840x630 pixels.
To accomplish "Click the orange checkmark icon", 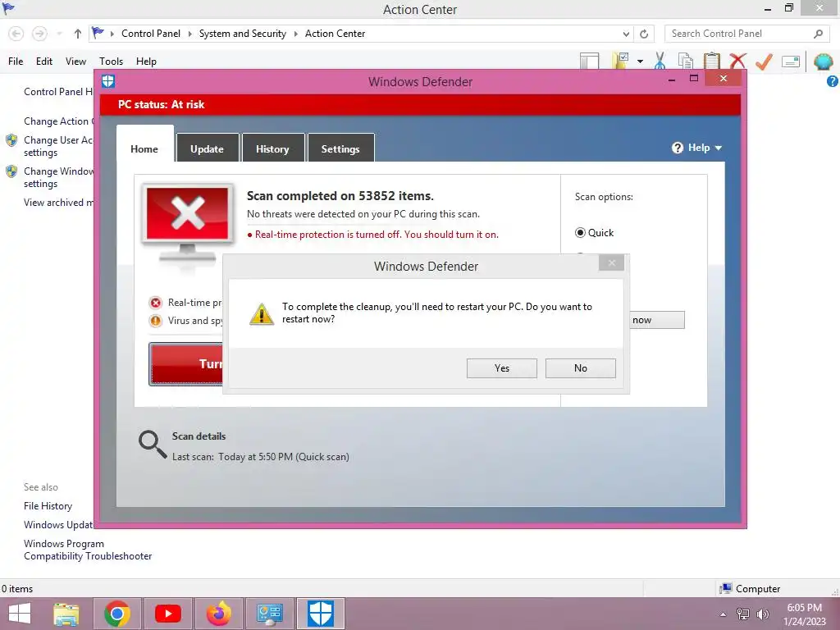I will pyautogui.click(x=764, y=61).
